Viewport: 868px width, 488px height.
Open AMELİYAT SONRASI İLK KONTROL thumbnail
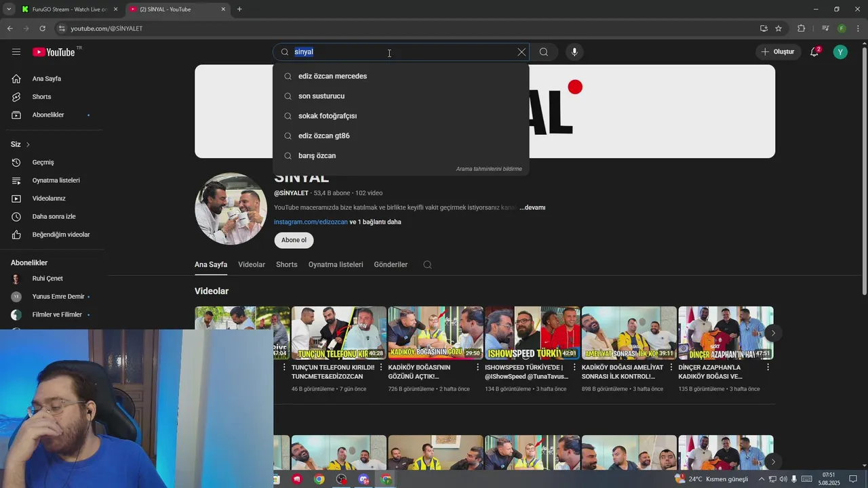[x=629, y=333]
